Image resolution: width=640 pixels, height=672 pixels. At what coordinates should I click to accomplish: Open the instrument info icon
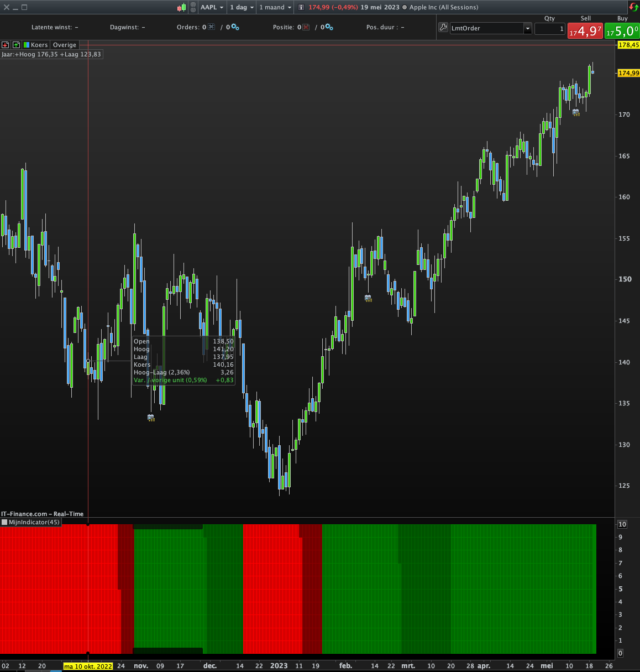pos(301,7)
